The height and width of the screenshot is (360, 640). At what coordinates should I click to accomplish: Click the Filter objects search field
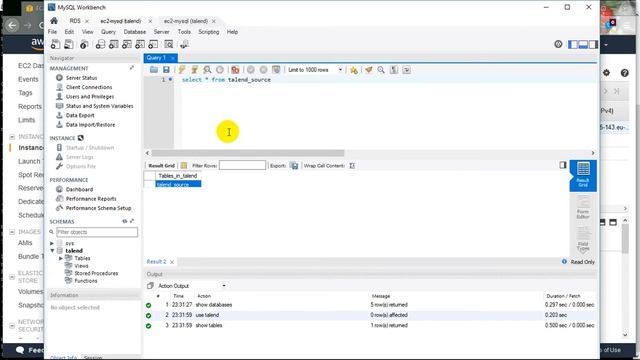tap(97, 232)
